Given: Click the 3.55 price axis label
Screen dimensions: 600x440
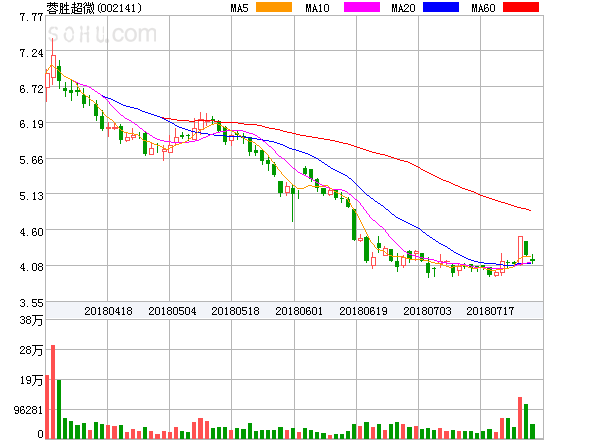Looking at the screenshot, I should [31, 303].
